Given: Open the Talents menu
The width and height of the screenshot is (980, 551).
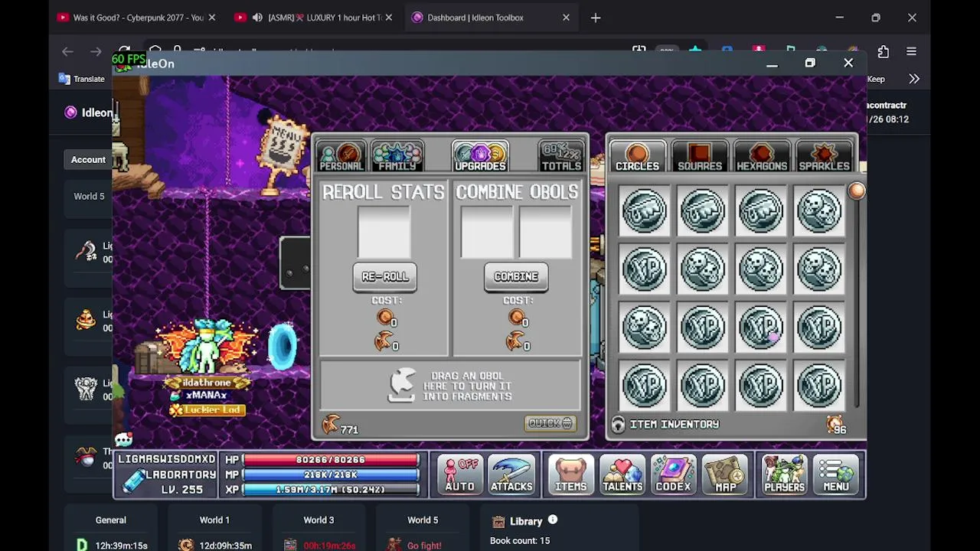Looking at the screenshot, I should (622, 474).
